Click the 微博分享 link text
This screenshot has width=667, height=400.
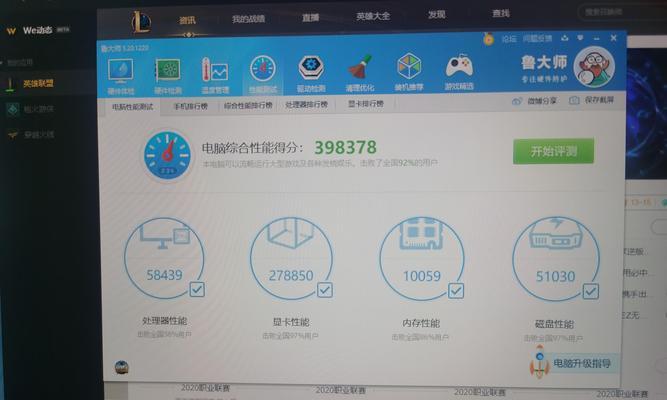542,101
